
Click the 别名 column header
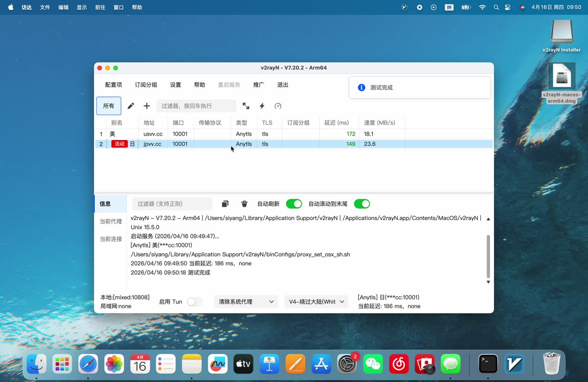coord(122,122)
